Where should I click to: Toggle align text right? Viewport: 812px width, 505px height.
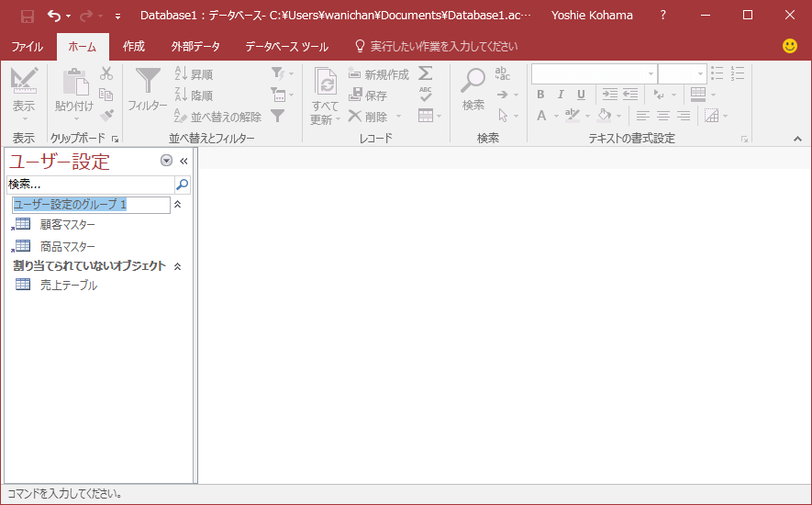coord(684,115)
